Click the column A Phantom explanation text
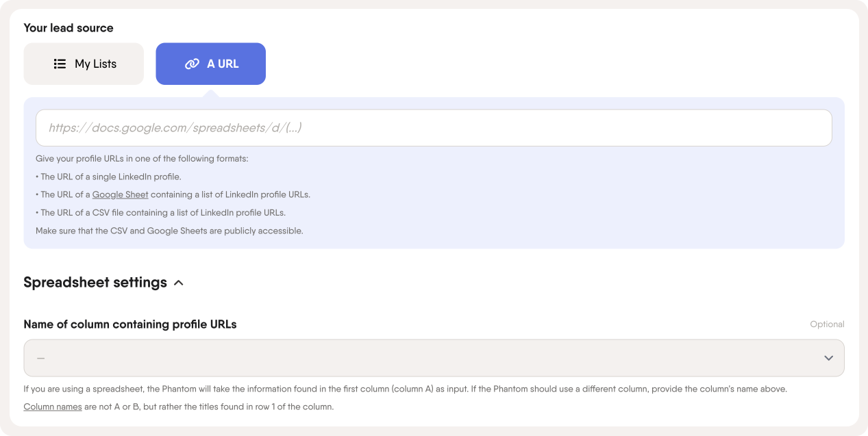This screenshot has height=436, width=868. (406, 389)
